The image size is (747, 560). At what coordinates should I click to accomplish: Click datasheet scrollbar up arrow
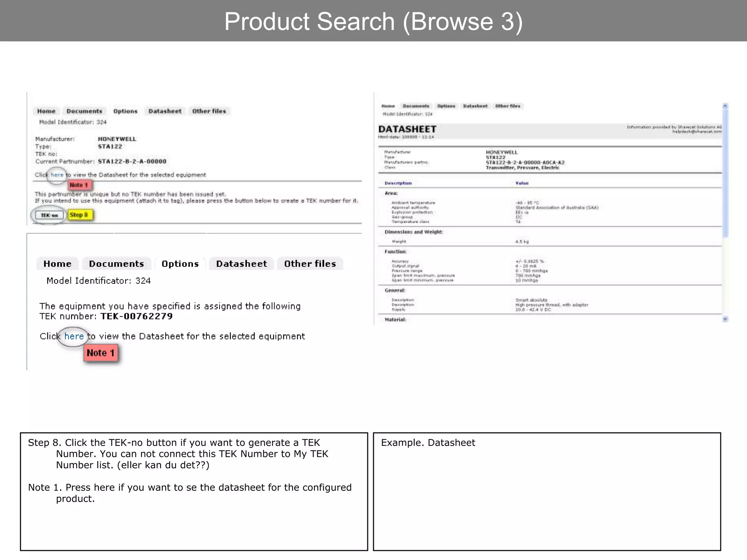(725, 106)
